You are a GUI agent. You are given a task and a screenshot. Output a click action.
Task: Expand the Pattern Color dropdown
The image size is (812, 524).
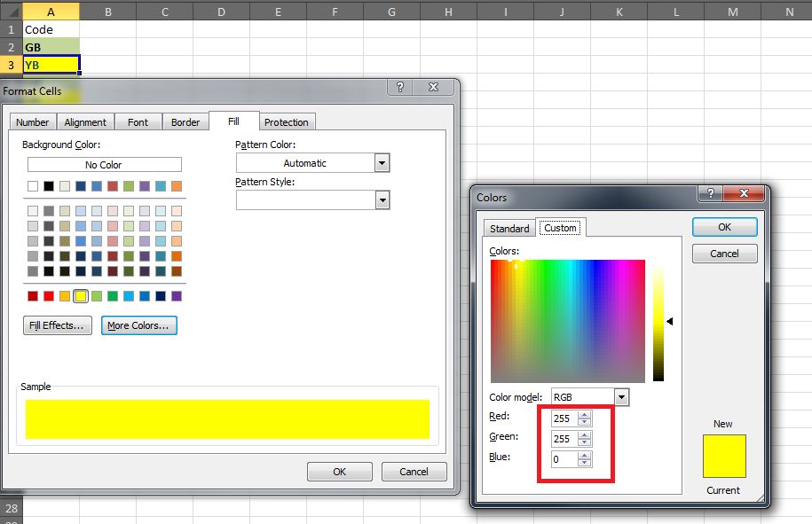(x=382, y=163)
